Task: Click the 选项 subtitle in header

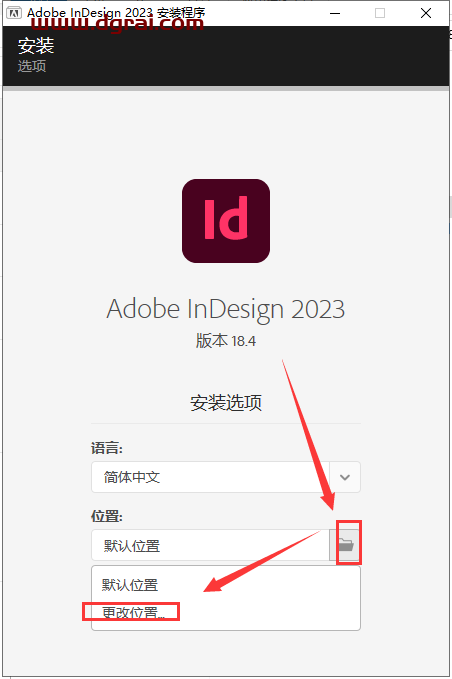Action: [x=32, y=66]
